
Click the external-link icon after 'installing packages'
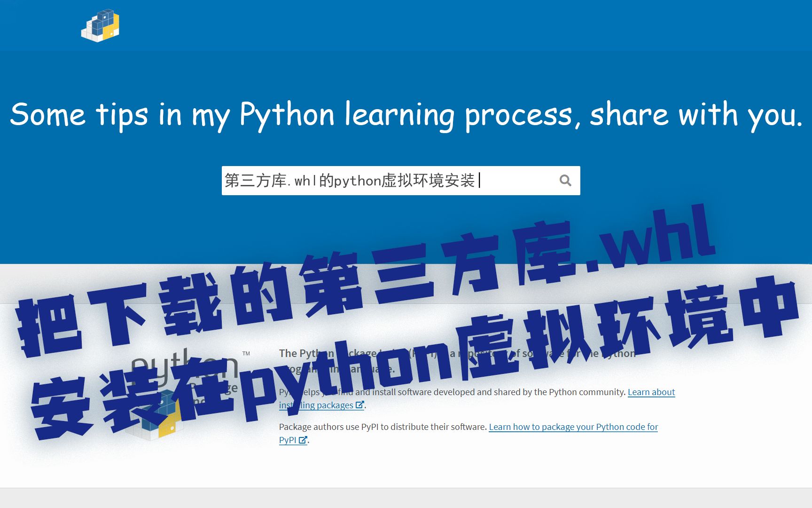(x=360, y=405)
